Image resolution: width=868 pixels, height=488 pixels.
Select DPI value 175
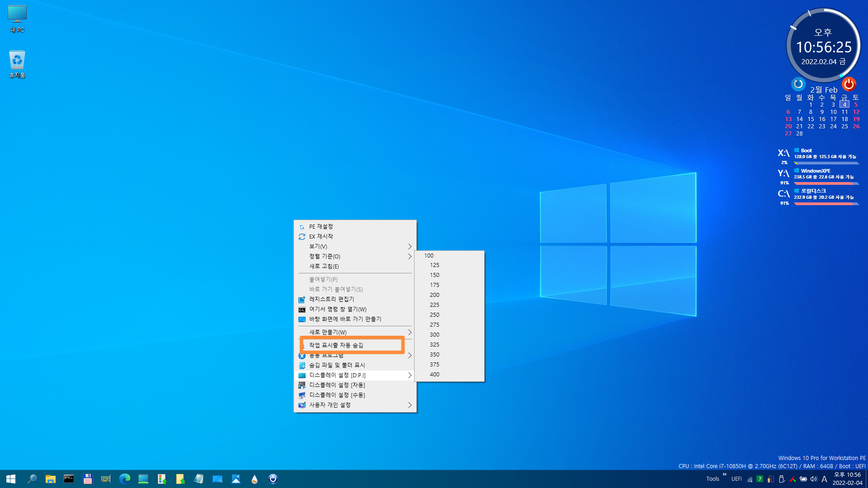449,285
